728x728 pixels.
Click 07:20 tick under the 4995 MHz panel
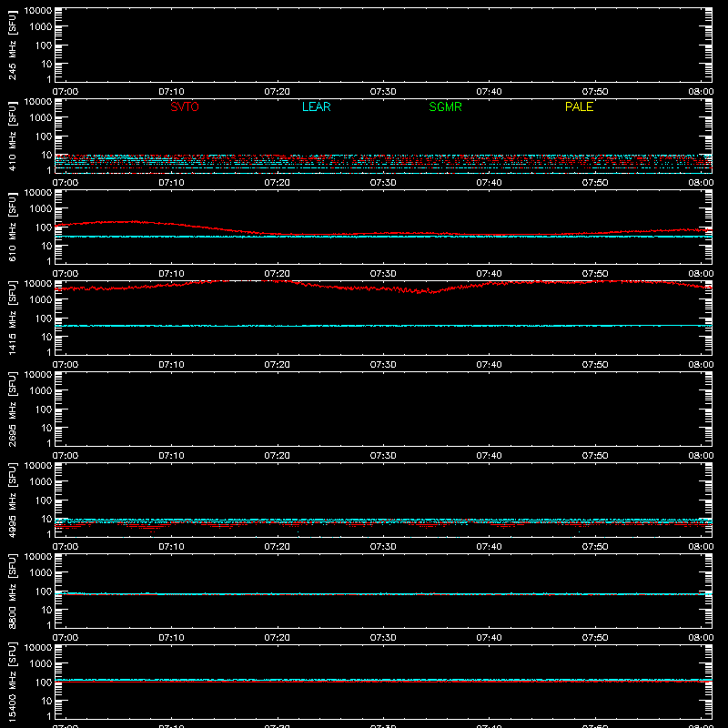pos(278,547)
